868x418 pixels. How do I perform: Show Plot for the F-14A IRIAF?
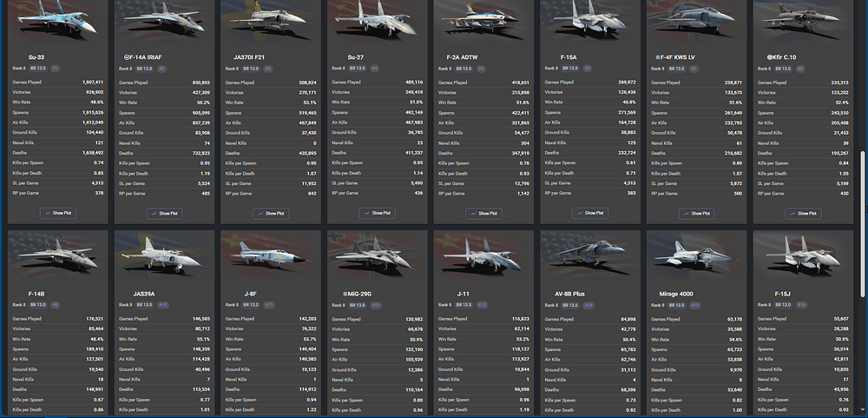point(166,213)
